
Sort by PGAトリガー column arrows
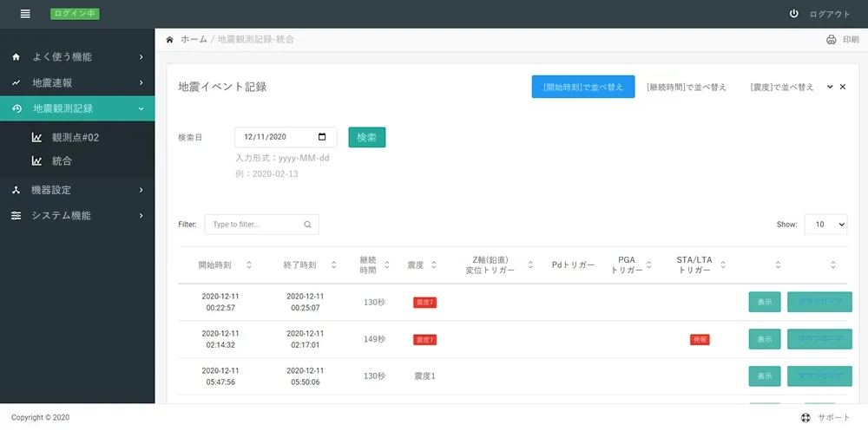coord(648,265)
